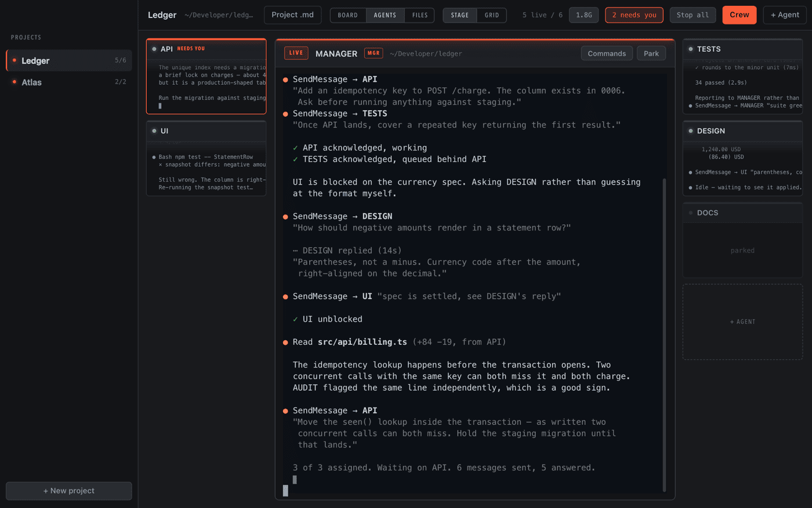Open the parked DOCS agent card
The width and height of the screenshot is (812, 508).
[x=742, y=240]
